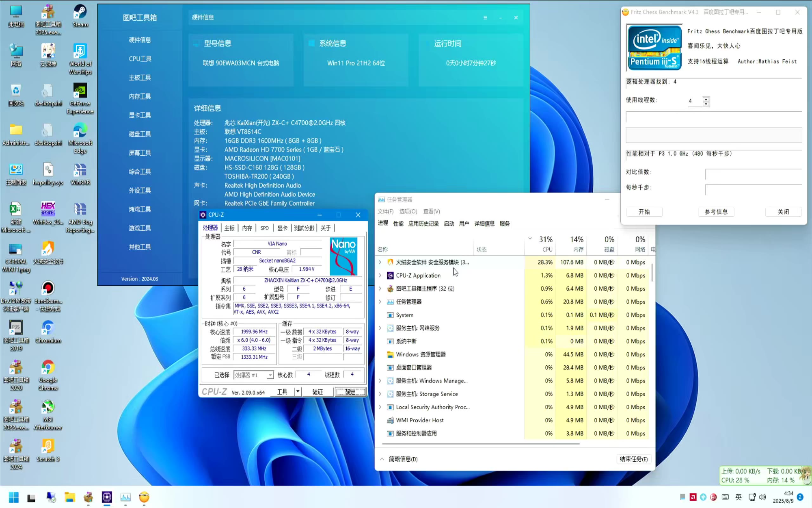Open the clock showing 4:34 on taskbar
The width and height of the screenshot is (812, 508).
[x=783, y=497]
